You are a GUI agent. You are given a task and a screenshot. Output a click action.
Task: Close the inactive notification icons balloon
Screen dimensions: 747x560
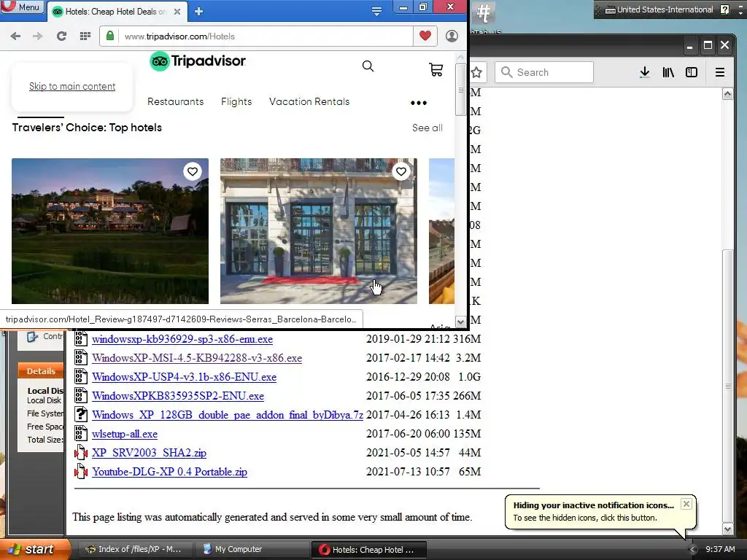pyautogui.click(x=686, y=504)
